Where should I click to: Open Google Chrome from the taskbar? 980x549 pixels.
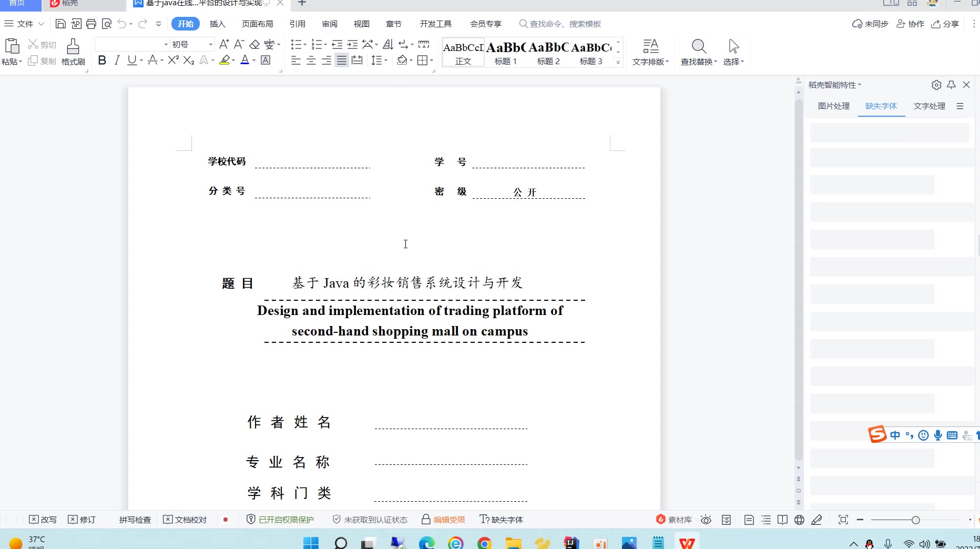484,543
